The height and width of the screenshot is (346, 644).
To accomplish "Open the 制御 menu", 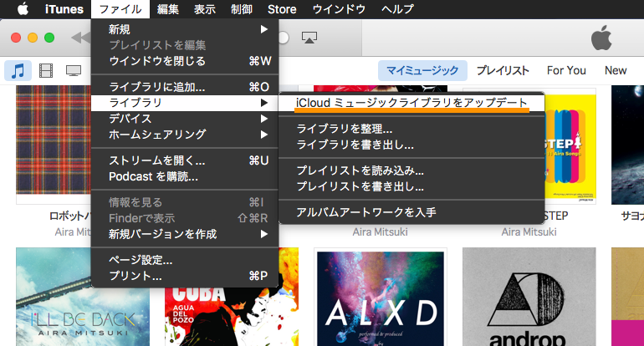I will (242, 9).
